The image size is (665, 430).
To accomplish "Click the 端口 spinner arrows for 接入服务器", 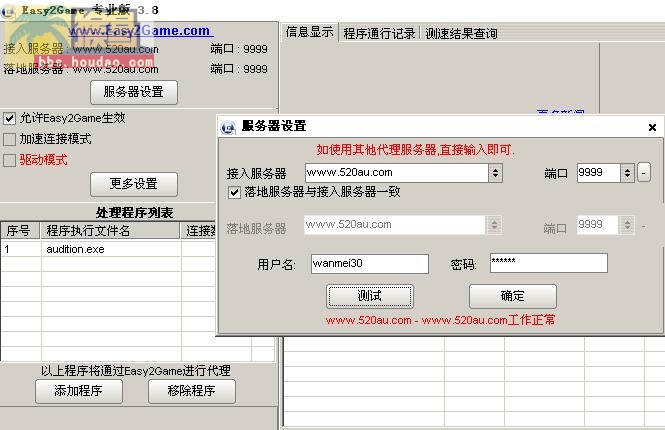I will click(627, 173).
